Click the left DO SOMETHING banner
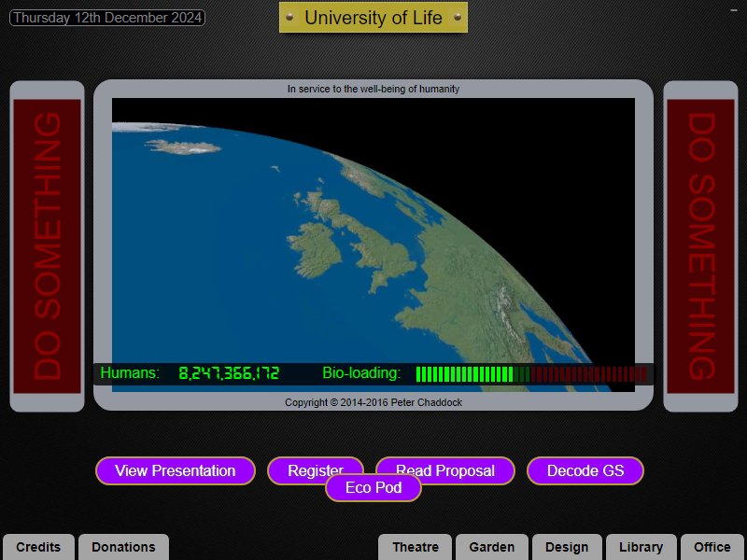 (x=48, y=246)
